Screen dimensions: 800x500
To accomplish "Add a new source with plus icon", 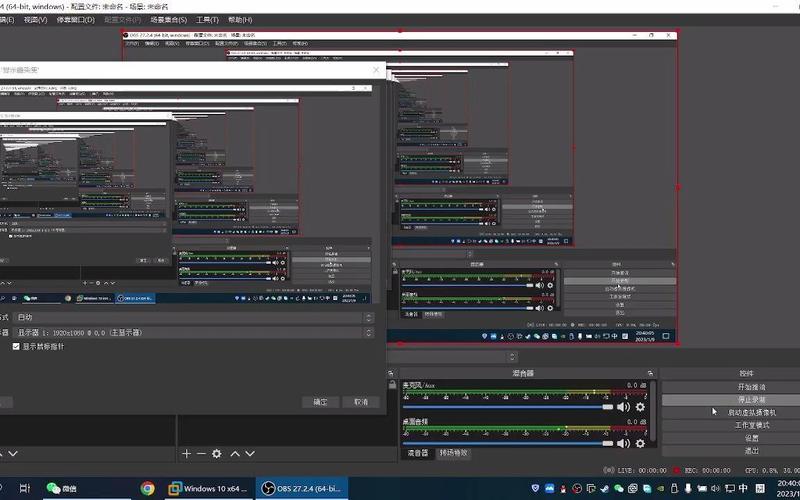I will tap(186, 454).
